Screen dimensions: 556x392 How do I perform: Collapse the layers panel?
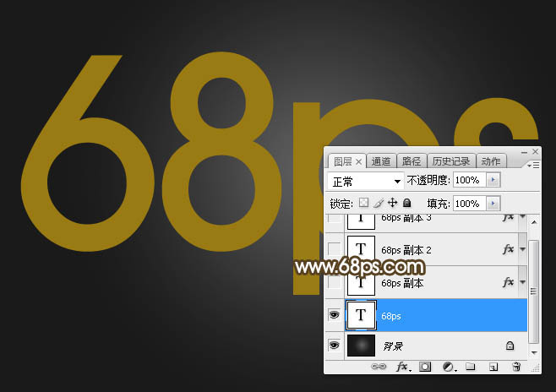coord(524,152)
